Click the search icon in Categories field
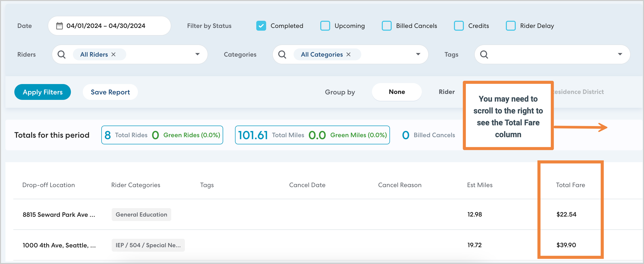The height and width of the screenshot is (264, 644). pos(282,54)
